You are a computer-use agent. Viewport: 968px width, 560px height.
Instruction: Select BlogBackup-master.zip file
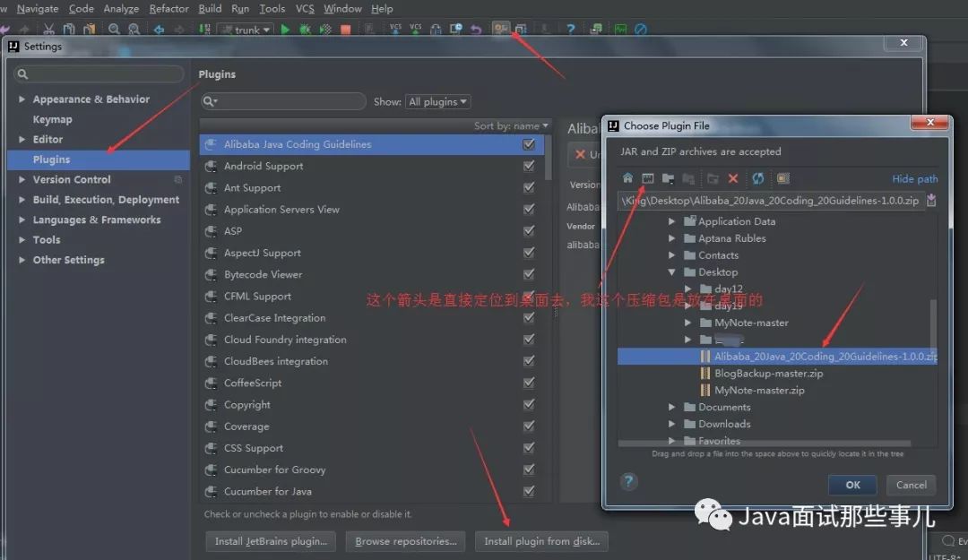point(769,373)
